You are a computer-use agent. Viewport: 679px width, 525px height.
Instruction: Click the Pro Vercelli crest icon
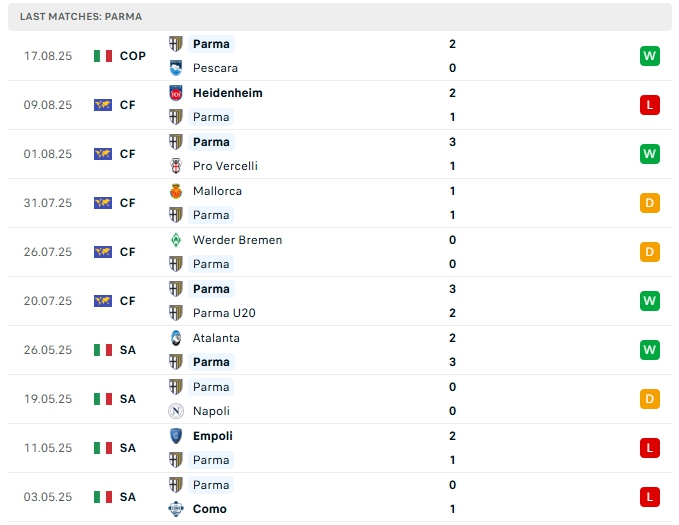(x=176, y=166)
